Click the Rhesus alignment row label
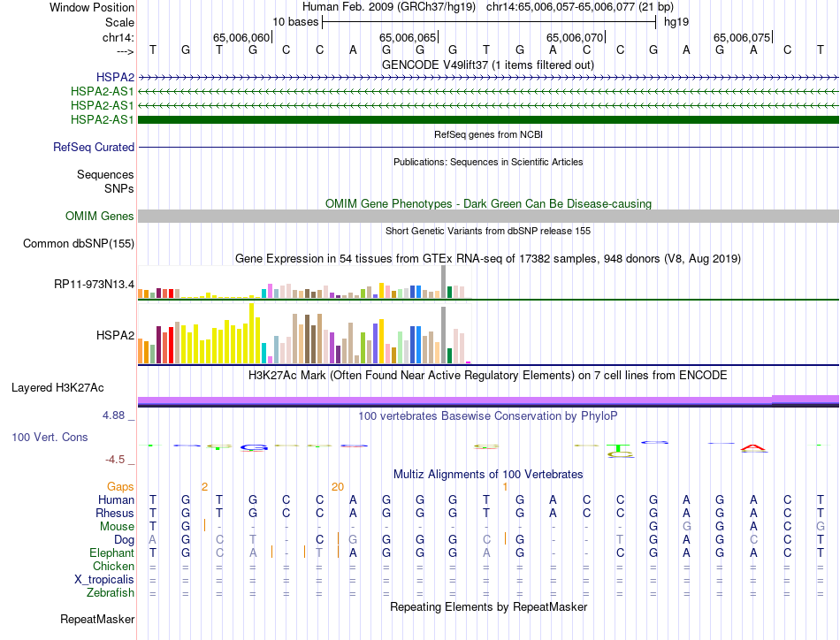Image resolution: width=840 pixels, height=640 pixels. pyautogui.click(x=115, y=513)
